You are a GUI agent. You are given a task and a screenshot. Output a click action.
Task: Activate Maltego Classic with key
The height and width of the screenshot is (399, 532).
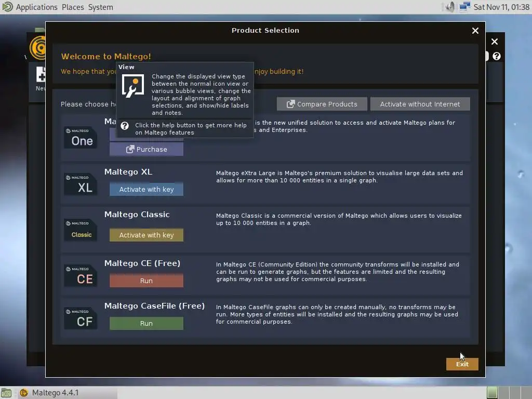pyautogui.click(x=146, y=235)
